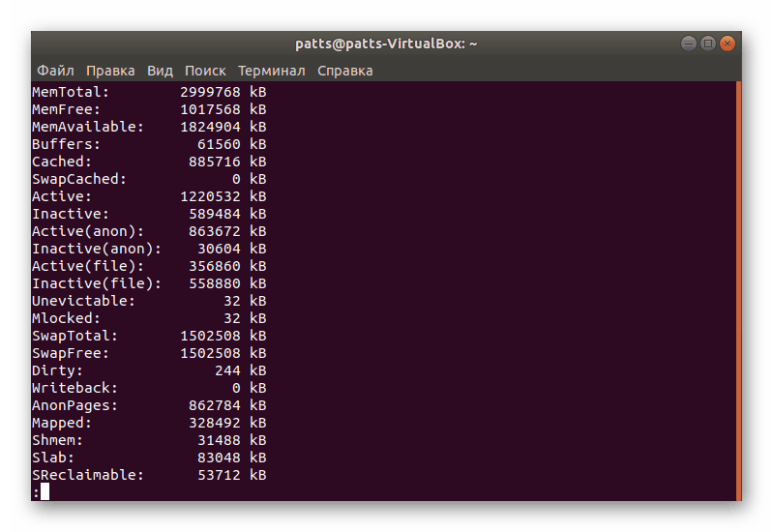Click the value 61560

(x=219, y=144)
